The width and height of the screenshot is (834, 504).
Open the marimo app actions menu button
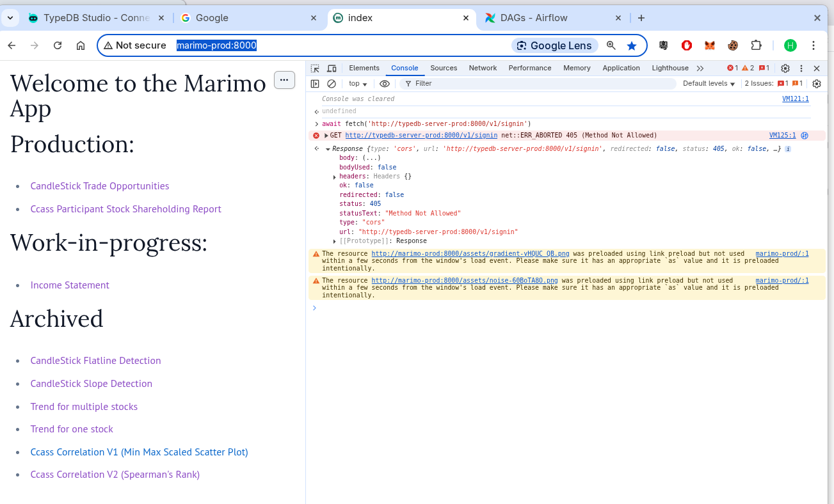284,80
